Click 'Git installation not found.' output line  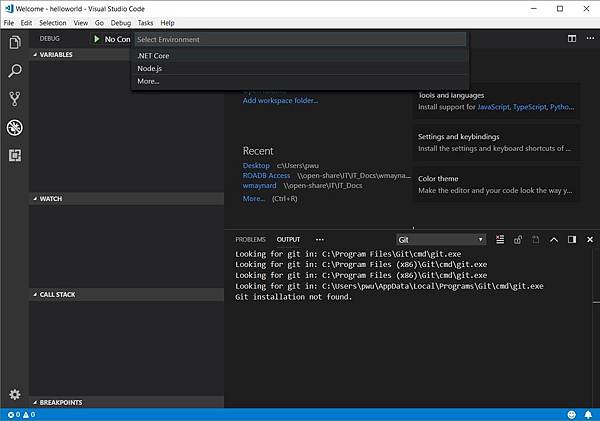point(293,297)
